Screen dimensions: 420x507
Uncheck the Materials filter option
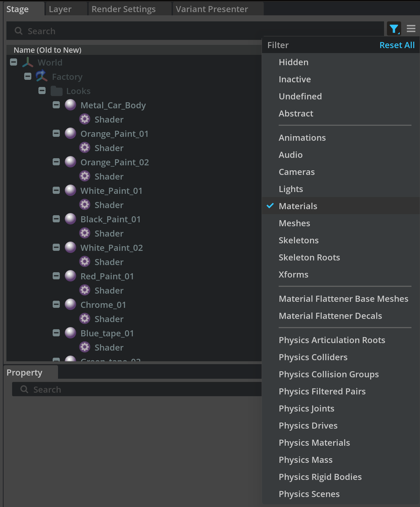pyautogui.click(x=298, y=206)
